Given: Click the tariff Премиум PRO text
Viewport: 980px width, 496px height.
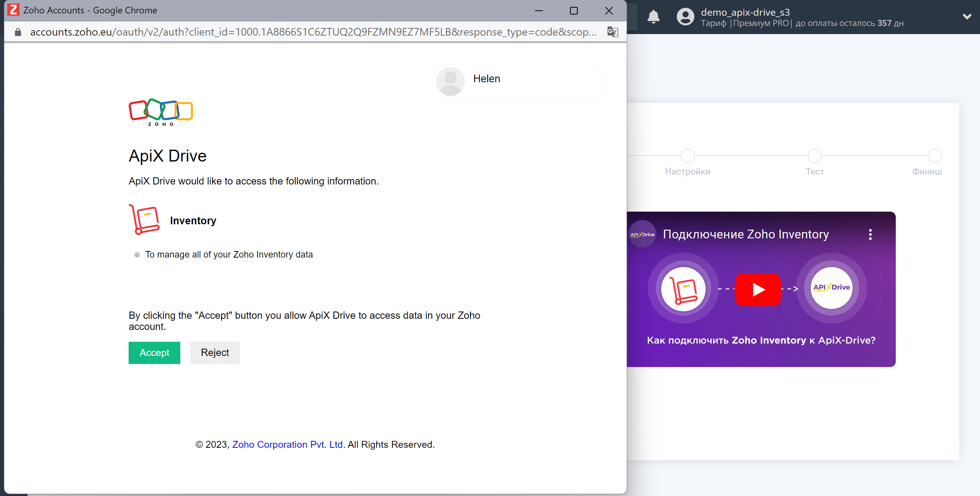Looking at the screenshot, I should tap(761, 23).
